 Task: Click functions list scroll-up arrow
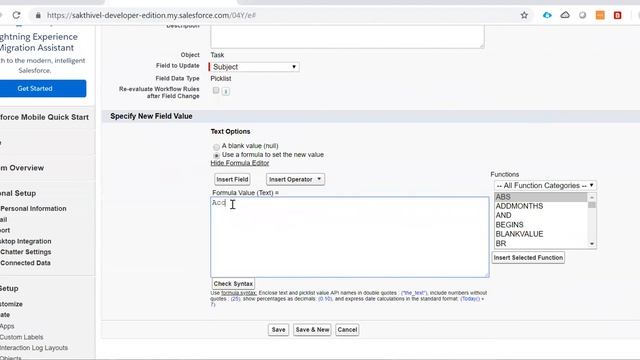click(x=592, y=197)
